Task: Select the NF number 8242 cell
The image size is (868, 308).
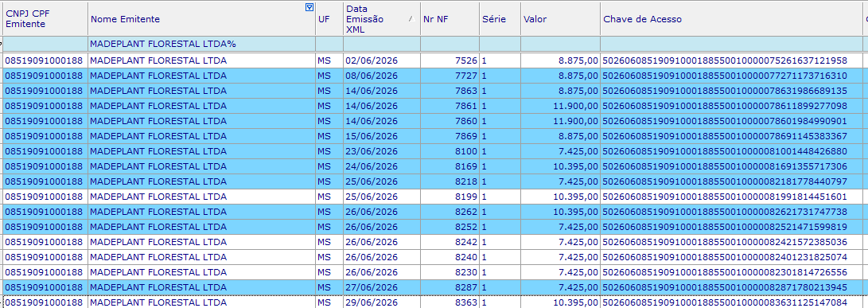Action: coord(450,242)
